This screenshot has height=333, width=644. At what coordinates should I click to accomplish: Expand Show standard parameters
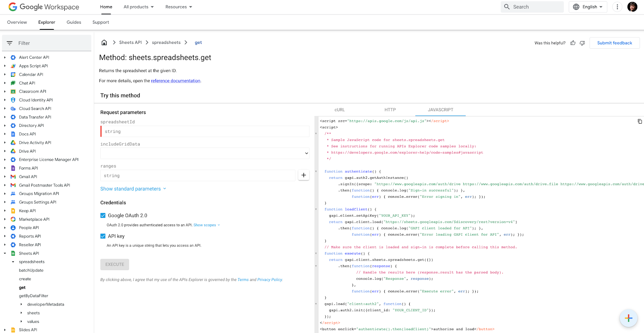133,189
